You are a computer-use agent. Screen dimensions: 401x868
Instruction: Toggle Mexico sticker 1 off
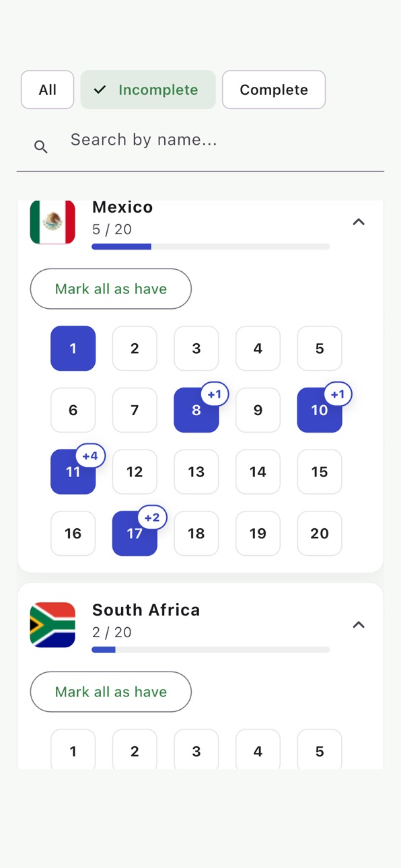click(x=73, y=349)
